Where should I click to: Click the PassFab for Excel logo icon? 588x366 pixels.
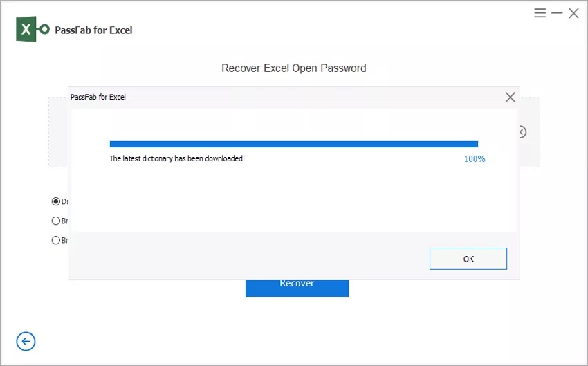pos(33,29)
